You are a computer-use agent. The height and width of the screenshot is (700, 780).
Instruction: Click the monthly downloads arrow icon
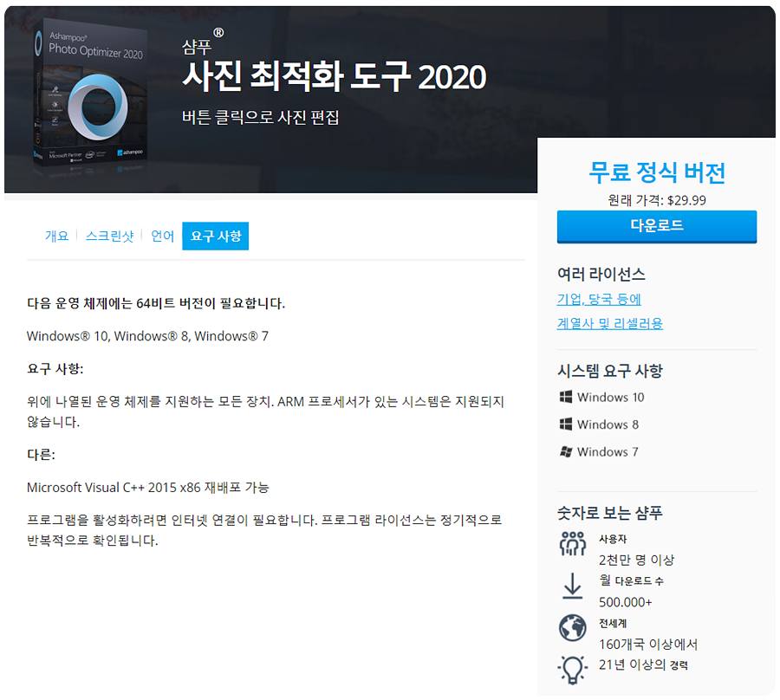[573, 586]
